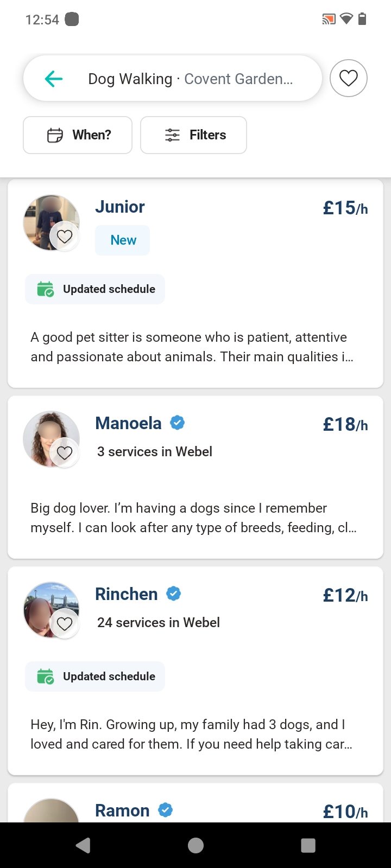The image size is (391, 868).
Task: Edit the Dog Walking · Covent Garden search field
Action: (190, 79)
